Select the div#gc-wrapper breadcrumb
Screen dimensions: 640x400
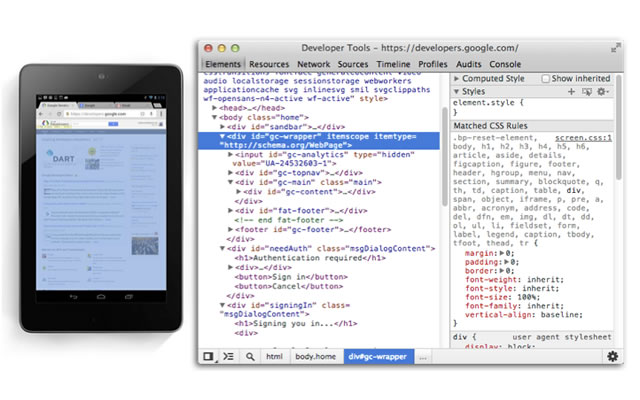[x=378, y=357]
